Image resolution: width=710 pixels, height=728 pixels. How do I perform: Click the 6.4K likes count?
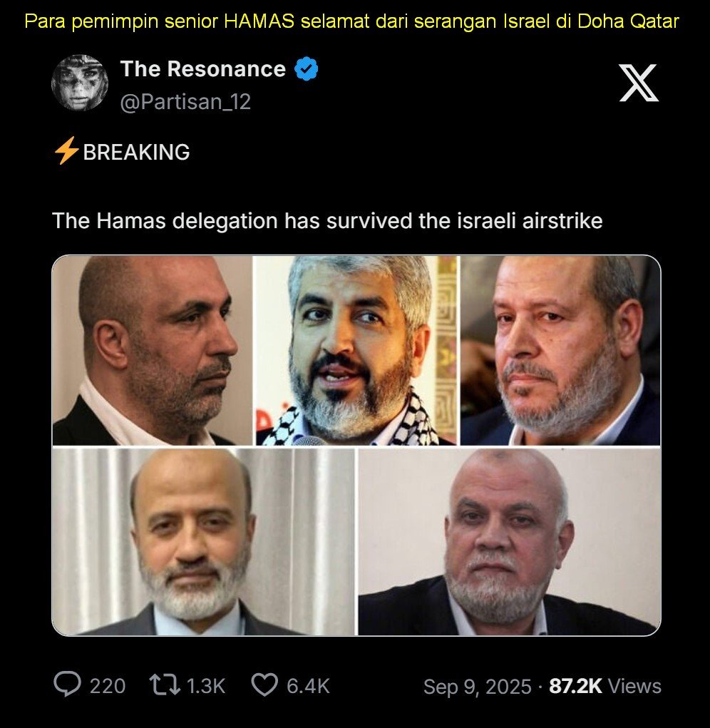click(308, 687)
